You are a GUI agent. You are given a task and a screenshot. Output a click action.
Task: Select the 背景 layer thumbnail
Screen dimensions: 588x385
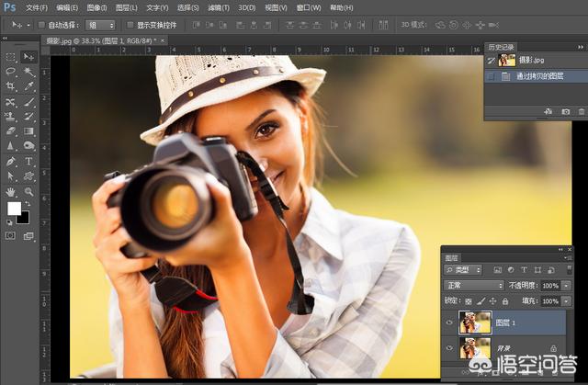[x=475, y=348]
